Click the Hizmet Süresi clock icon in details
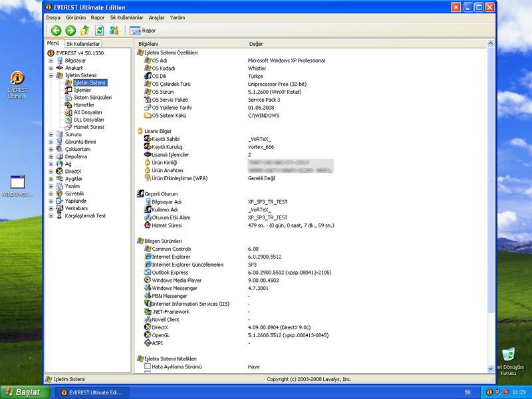The height and width of the screenshot is (399, 532). click(x=148, y=225)
